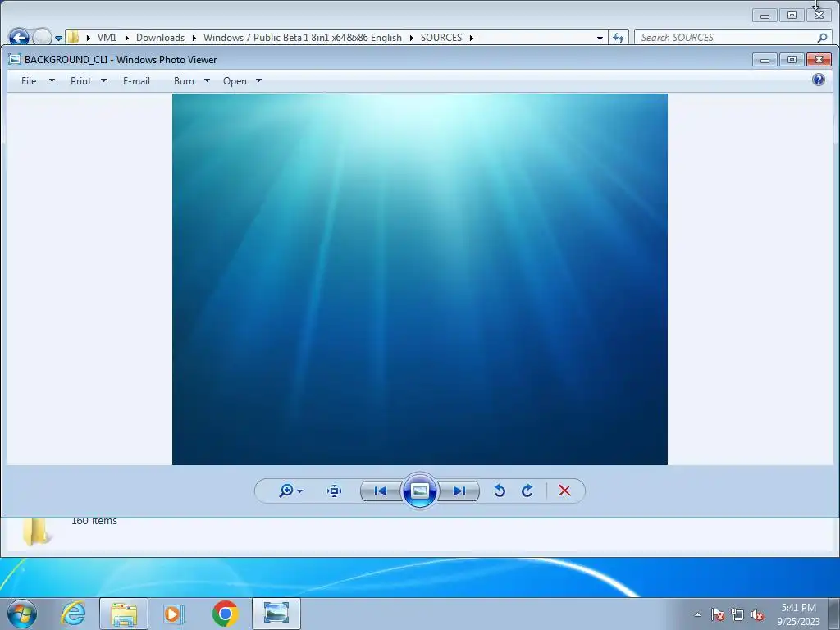
Task: Launch Internet Explorer from the taskbar
Action: click(73, 614)
